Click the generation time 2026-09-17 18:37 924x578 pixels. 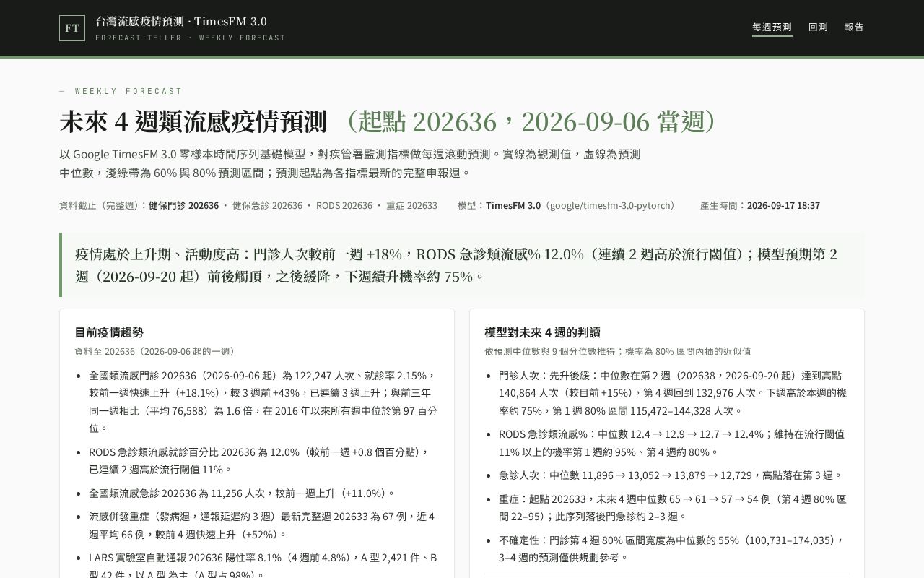[x=783, y=205]
